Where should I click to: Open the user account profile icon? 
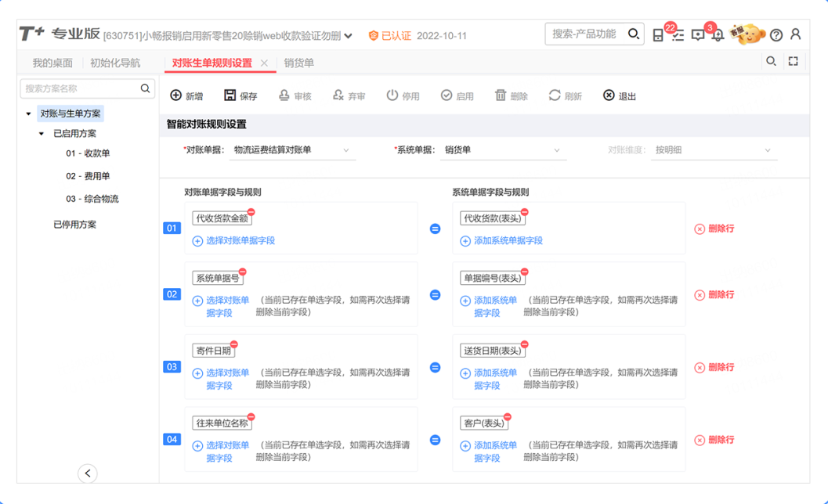[796, 34]
